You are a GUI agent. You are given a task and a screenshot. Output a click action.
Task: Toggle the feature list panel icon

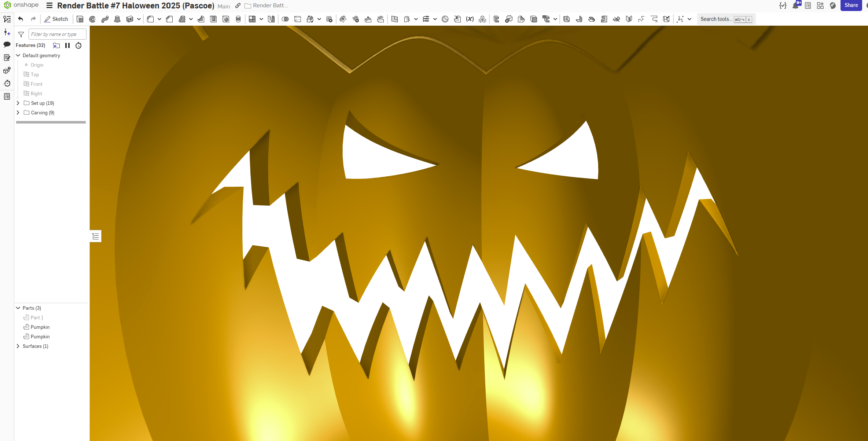tap(7, 19)
